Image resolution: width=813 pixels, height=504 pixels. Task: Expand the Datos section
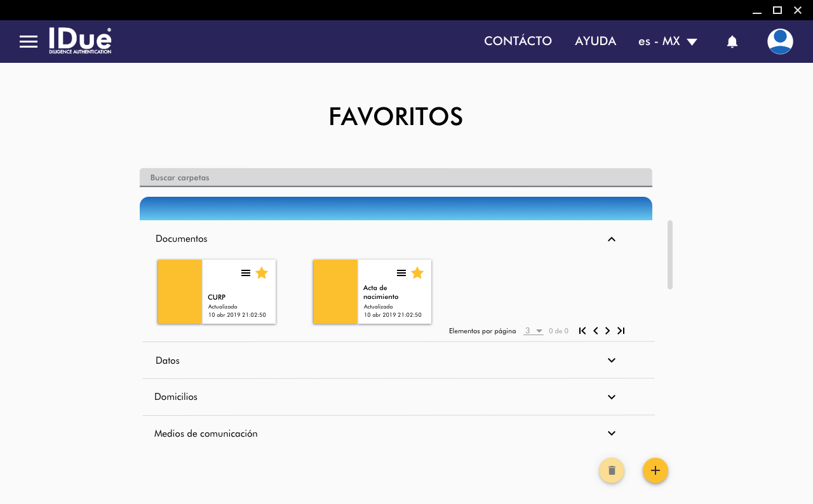click(x=612, y=361)
